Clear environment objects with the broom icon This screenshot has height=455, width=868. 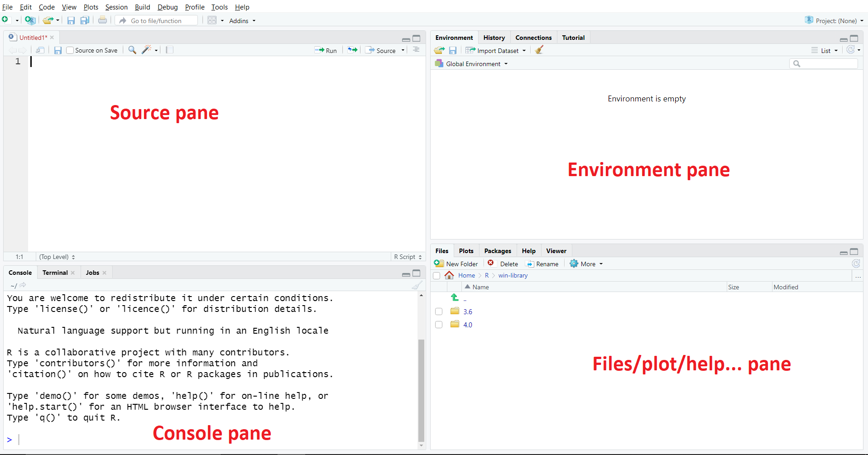(x=539, y=50)
